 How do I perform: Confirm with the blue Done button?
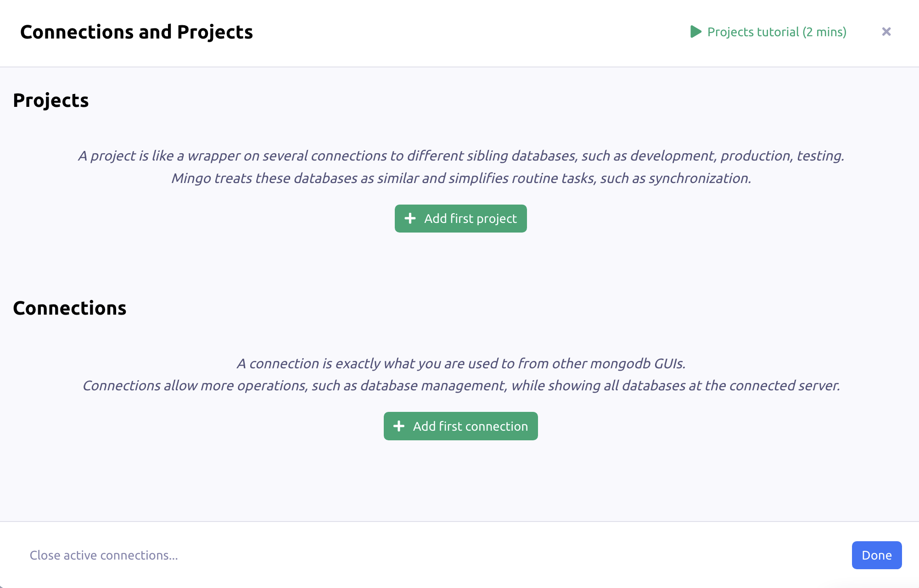coord(876,555)
